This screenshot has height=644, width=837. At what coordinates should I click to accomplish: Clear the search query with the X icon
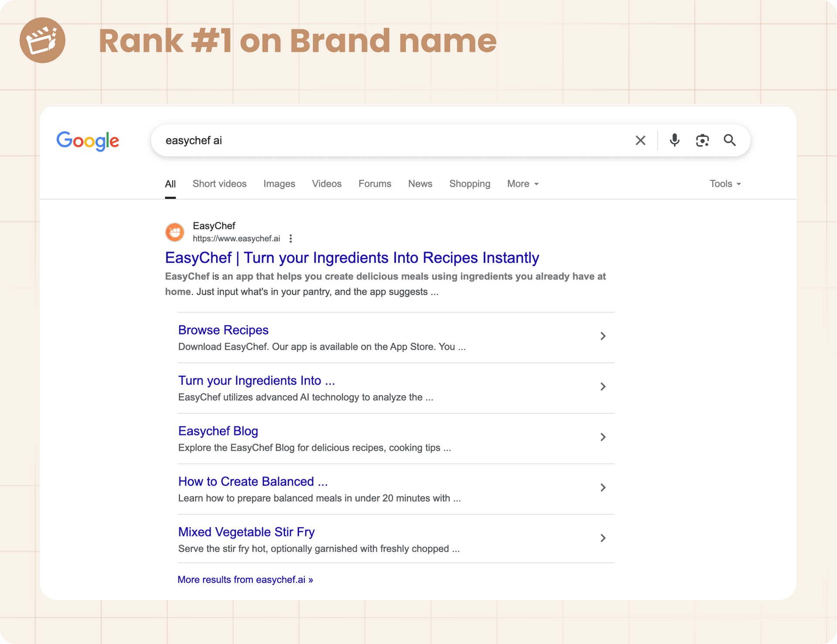point(640,140)
